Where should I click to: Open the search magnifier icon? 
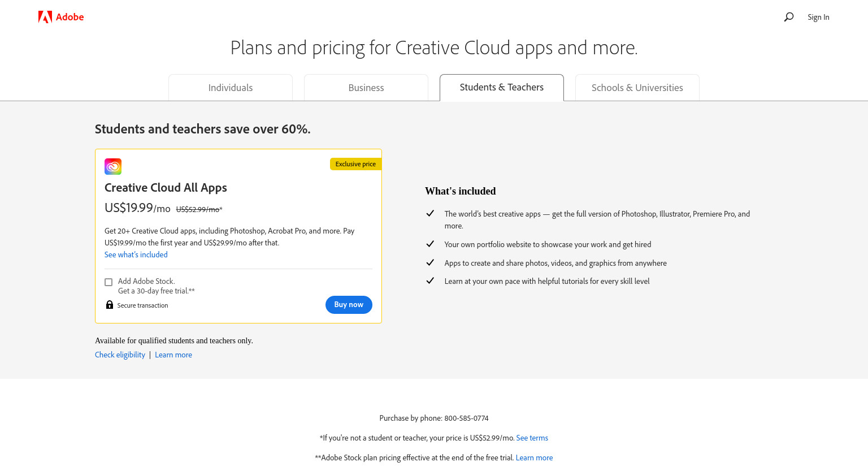(x=789, y=17)
